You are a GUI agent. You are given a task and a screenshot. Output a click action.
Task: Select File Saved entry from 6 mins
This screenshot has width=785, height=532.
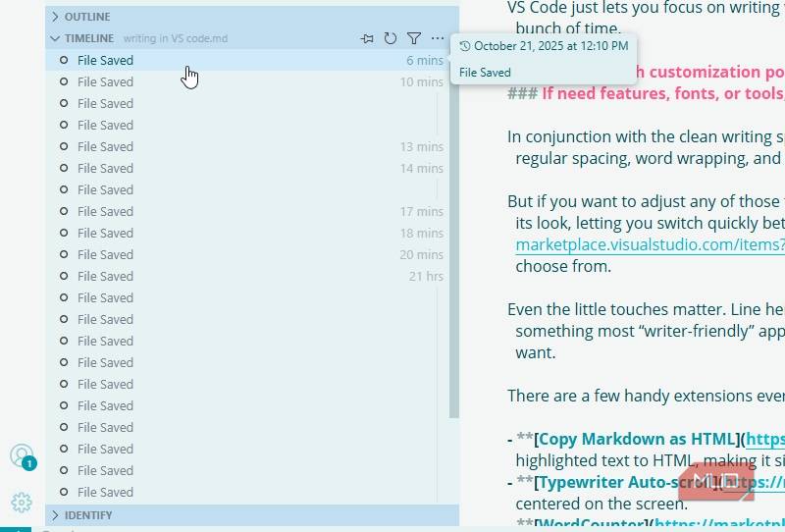(x=247, y=60)
